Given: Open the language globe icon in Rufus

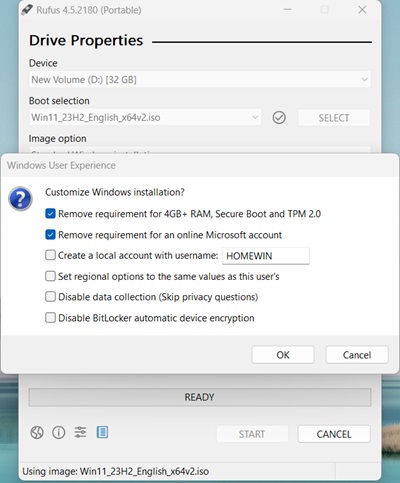Looking at the screenshot, I should point(37,433).
